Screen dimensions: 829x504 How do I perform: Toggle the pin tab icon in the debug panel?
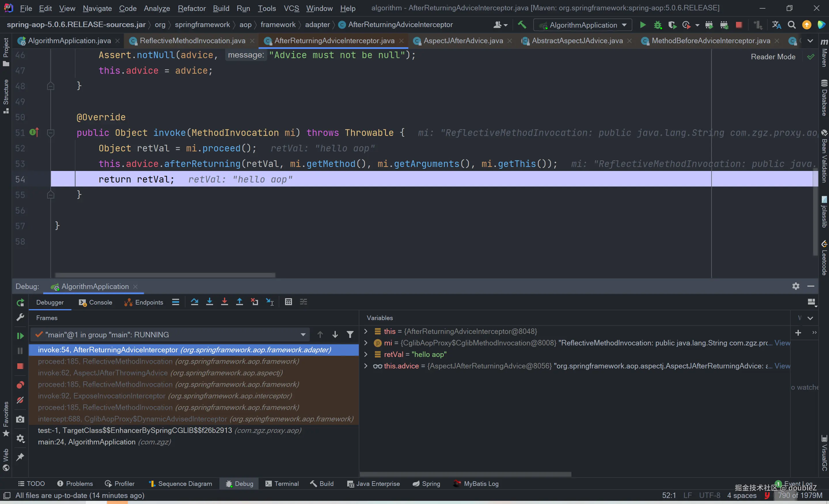click(20, 457)
